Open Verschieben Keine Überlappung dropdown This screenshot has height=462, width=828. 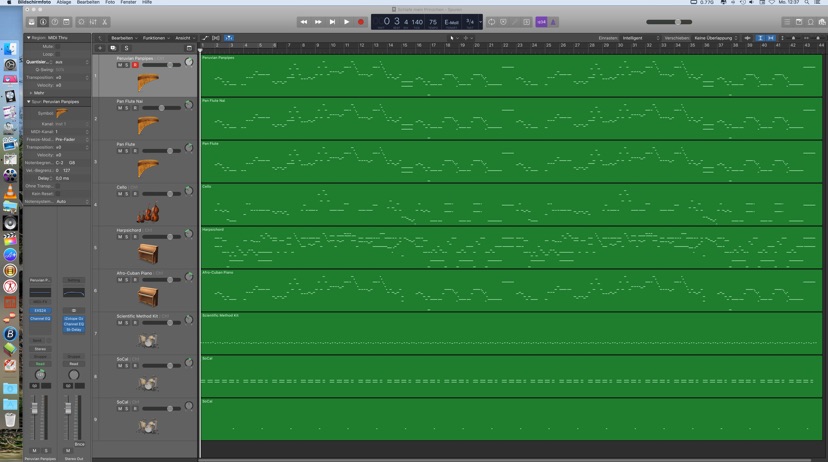coord(716,38)
